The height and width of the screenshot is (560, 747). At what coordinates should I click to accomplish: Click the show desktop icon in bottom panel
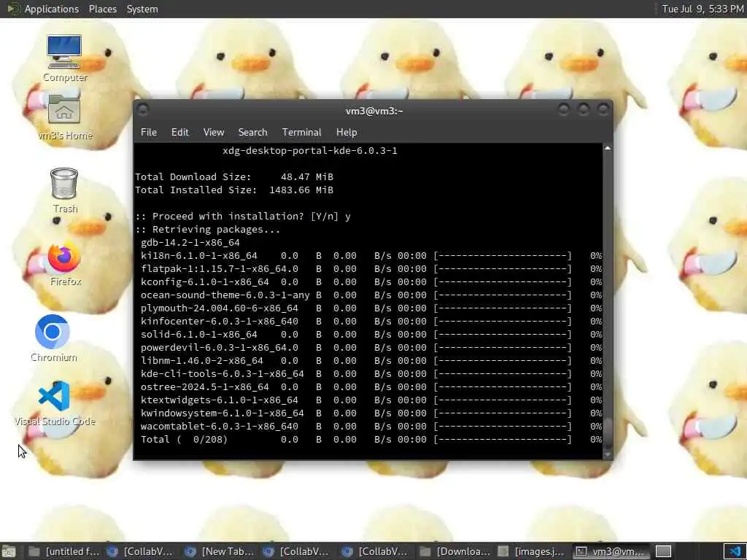(9, 551)
